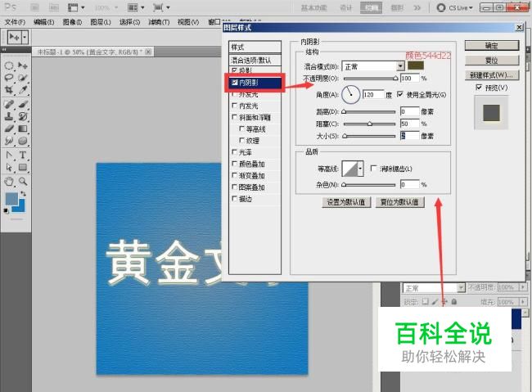Image resolution: width=532 pixels, height=392 pixels.
Task: Select the Lasso tool
Action: tap(9, 78)
